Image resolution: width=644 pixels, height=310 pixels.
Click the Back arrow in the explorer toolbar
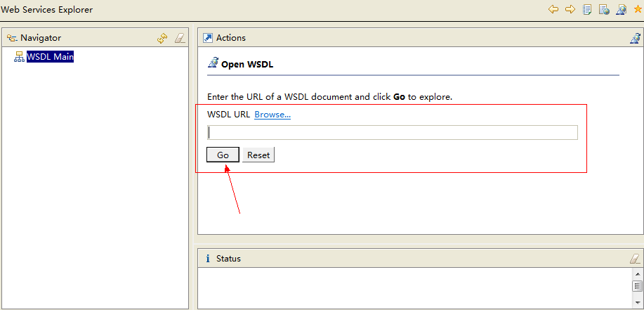tap(553, 10)
